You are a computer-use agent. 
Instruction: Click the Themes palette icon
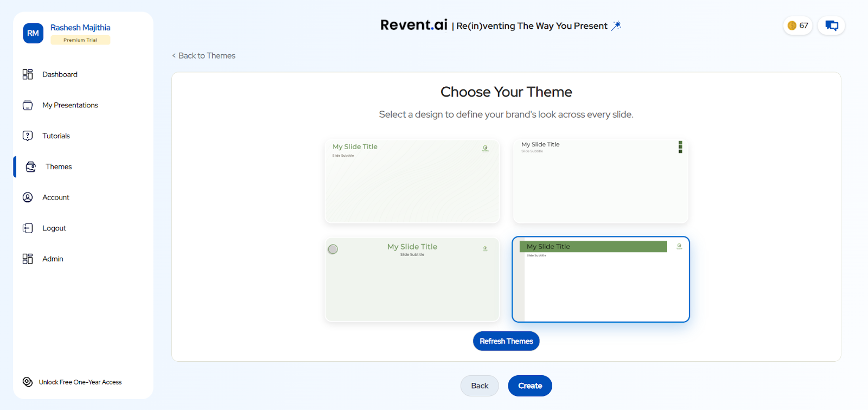31,166
